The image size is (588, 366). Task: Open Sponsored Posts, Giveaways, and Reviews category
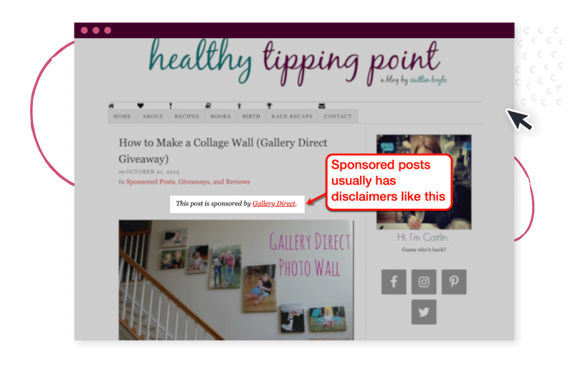(188, 182)
